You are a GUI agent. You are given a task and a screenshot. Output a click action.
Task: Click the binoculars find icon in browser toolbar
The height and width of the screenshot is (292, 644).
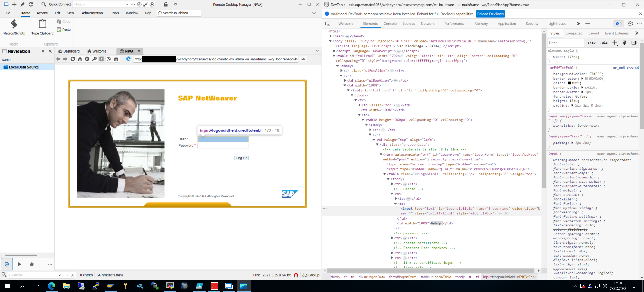click(x=116, y=59)
